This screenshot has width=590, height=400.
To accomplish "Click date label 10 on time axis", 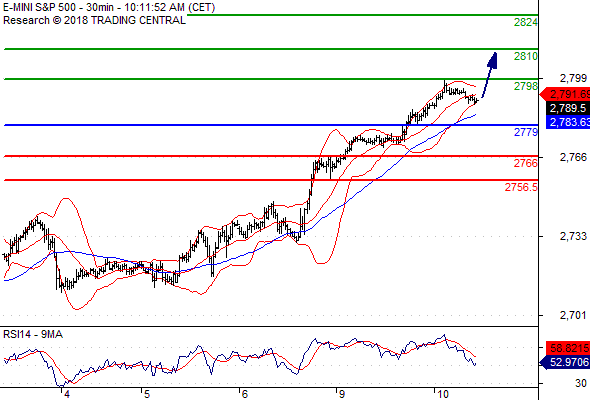I will pyautogui.click(x=443, y=394).
